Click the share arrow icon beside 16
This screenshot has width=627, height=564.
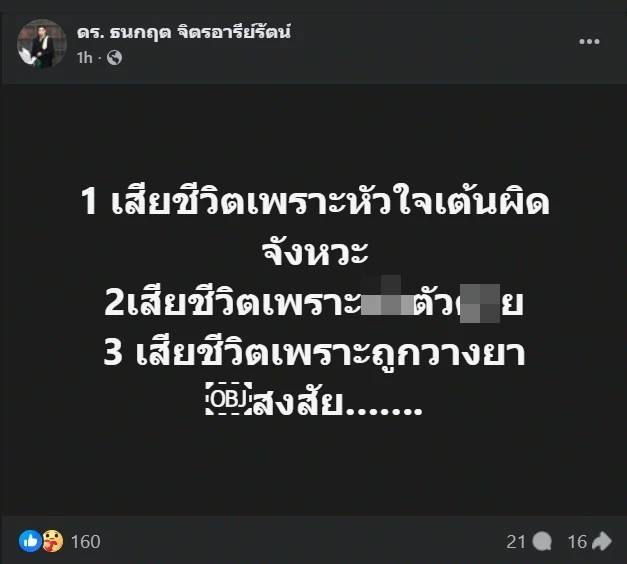(x=601, y=542)
